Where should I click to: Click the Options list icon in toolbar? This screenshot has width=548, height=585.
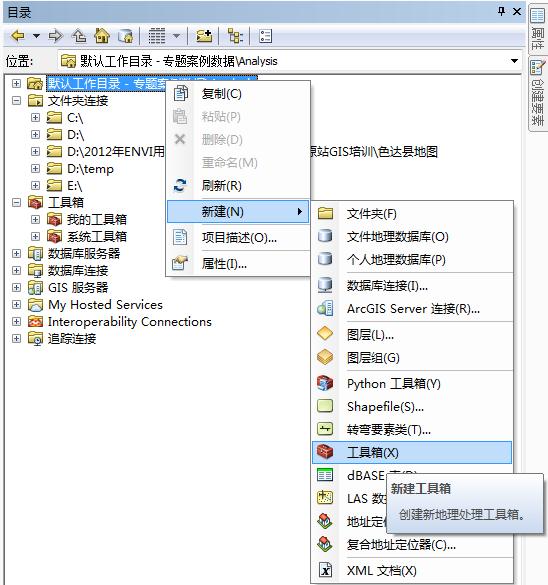(265, 36)
